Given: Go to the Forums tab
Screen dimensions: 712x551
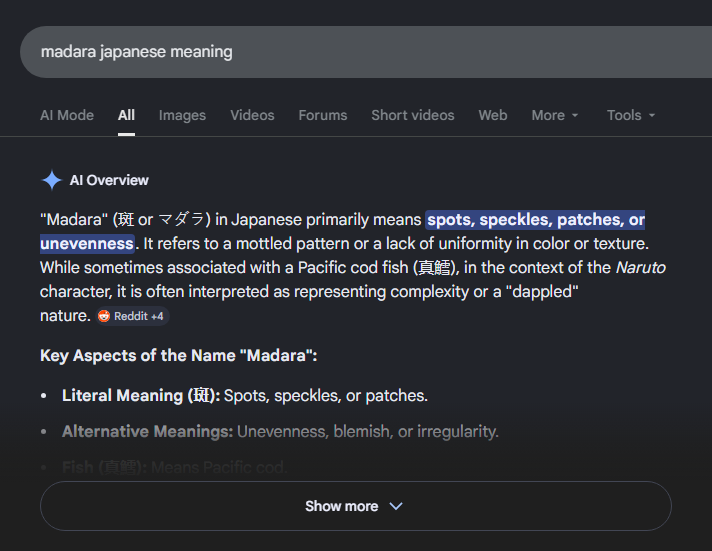Looking at the screenshot, I should click(x=322, y=115).
